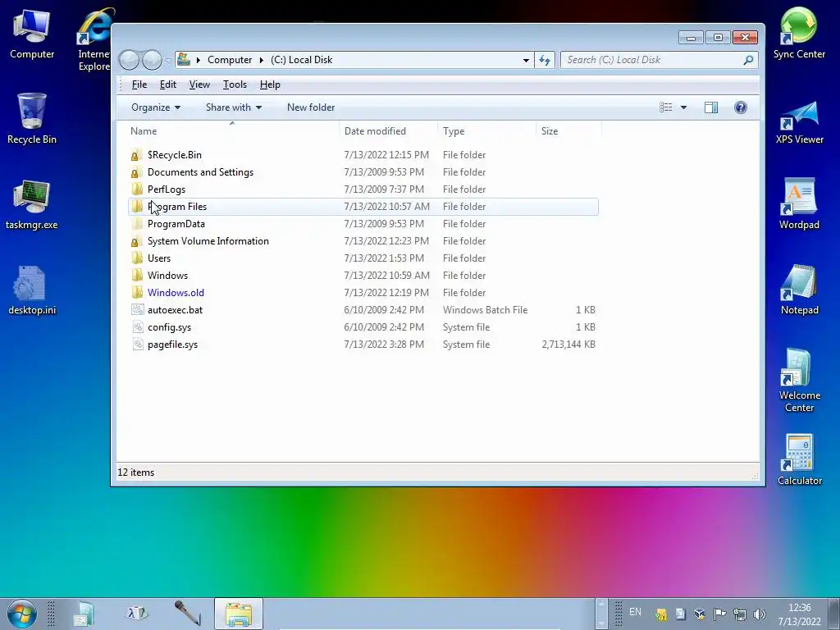
Task: Sort by the Type column header
Action: (x=486, y=131)
